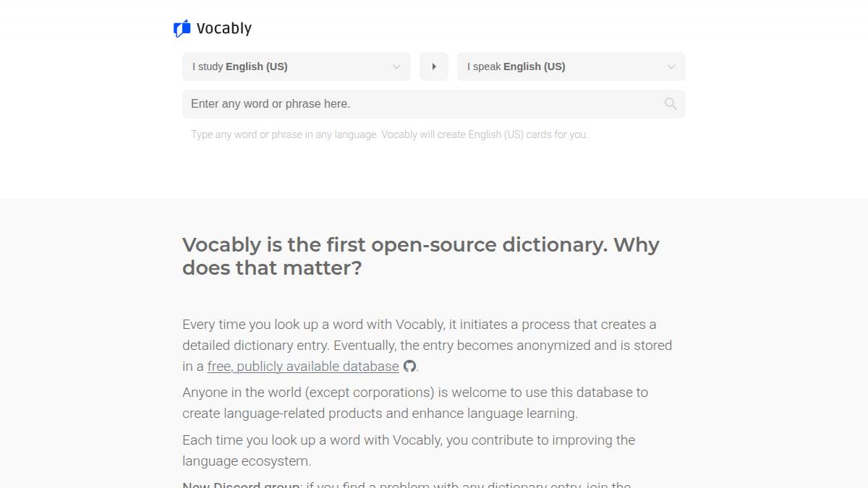
Task: Click the "language ecosystem." paragraph ending
Action: (x=247, y=461)
